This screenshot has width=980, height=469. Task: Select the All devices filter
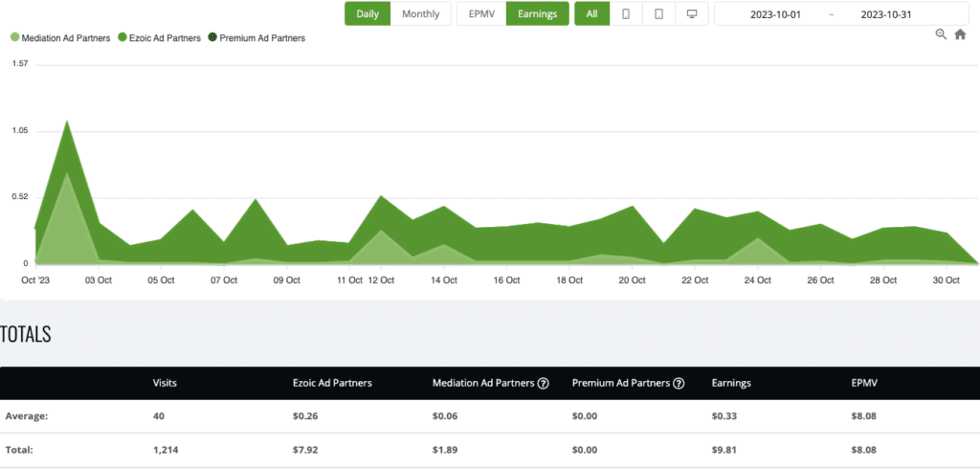[x=591, y=14]
